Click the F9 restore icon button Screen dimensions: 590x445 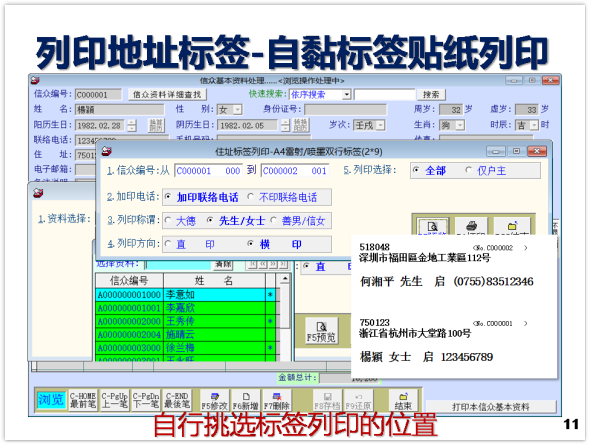click(x=358, y=400)
